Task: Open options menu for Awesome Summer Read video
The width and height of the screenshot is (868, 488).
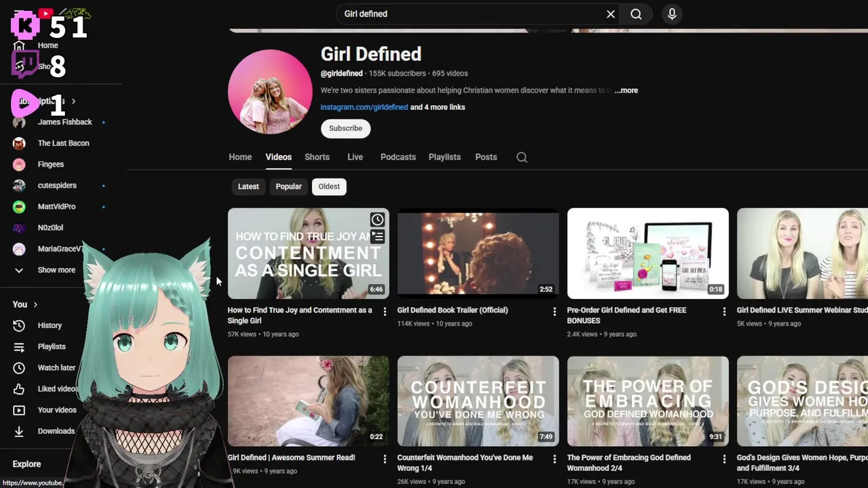Action: [384, 459]
